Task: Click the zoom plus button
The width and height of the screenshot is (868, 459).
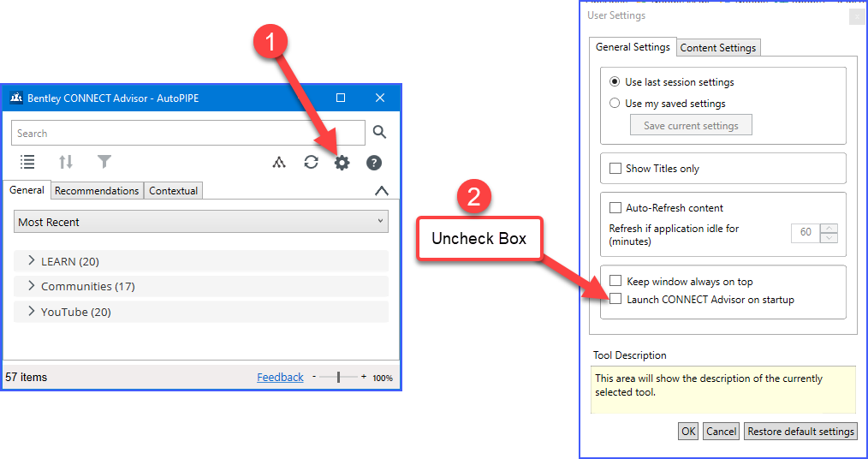Action: pyautogui.click(x=364, y=377)
